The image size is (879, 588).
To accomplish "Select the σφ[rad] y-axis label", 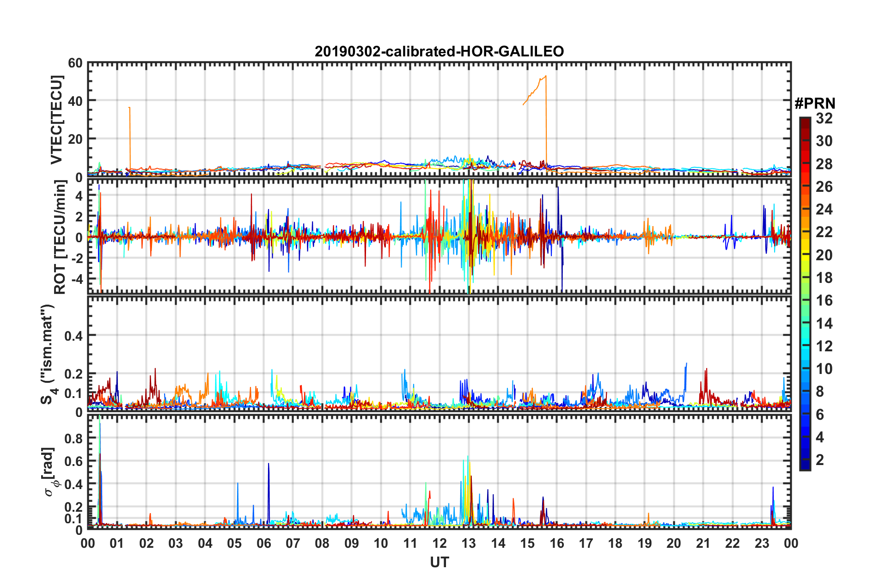I will pos(50,472).
